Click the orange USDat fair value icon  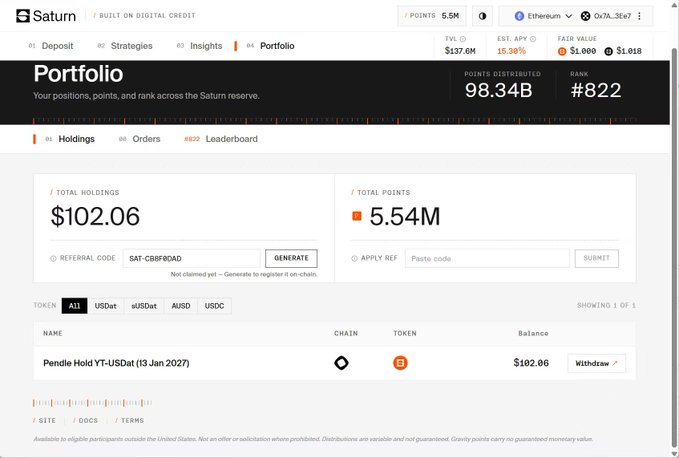coord(562,52)
